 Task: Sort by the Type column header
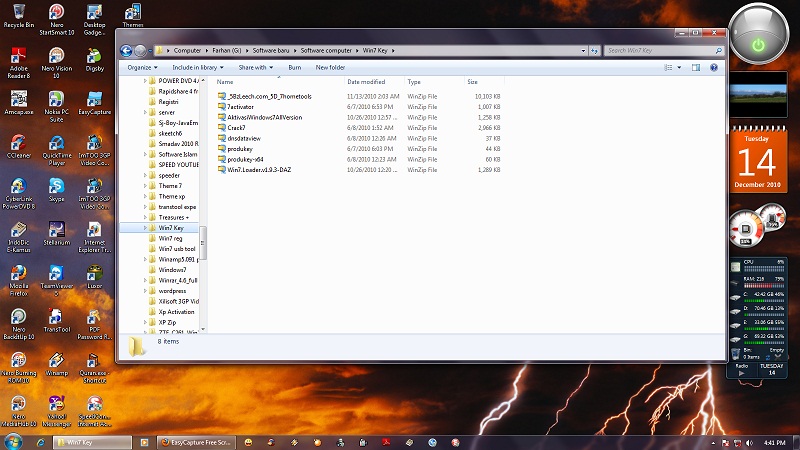434,82
